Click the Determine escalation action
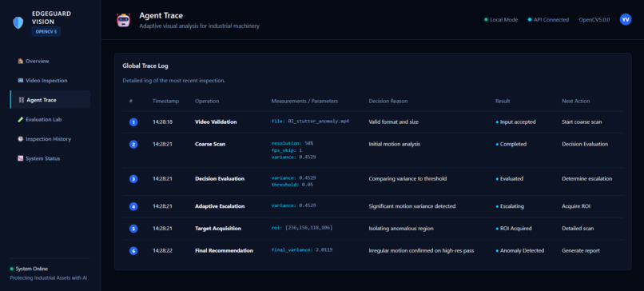The height and width of the screenshot is (291, 644). tap(587, 179)
